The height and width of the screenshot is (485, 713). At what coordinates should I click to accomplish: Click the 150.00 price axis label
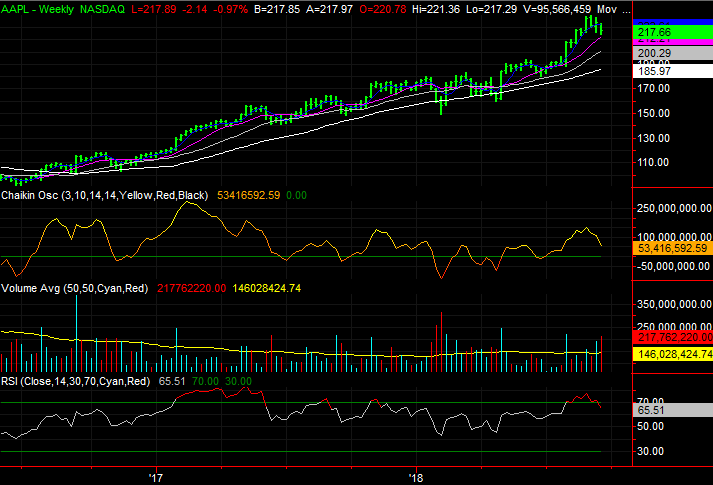(x=654, y=113)
